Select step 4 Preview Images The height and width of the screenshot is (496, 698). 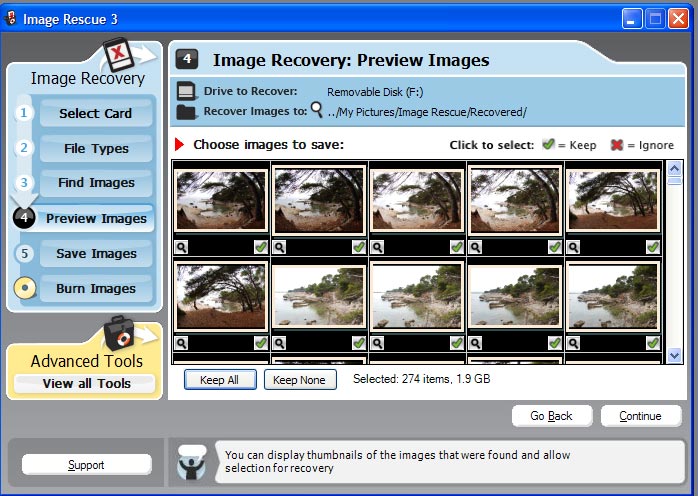point(96,218)
